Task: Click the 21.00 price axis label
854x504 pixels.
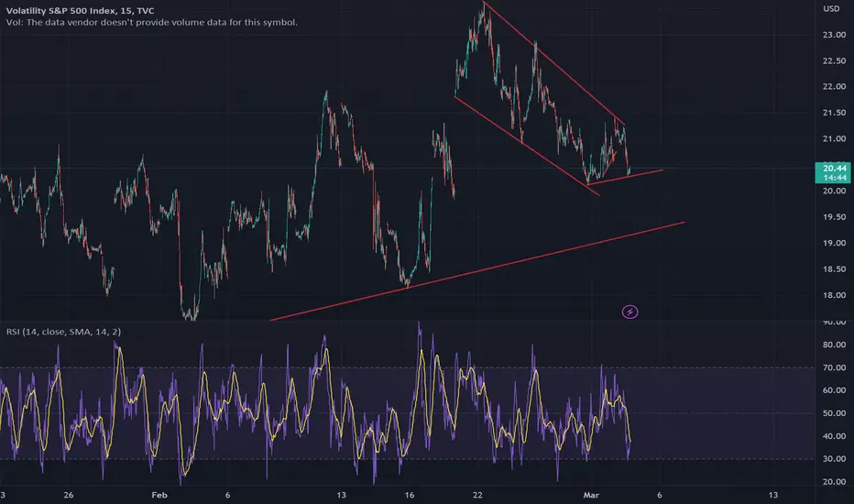Action: click(x=834, y=139)
